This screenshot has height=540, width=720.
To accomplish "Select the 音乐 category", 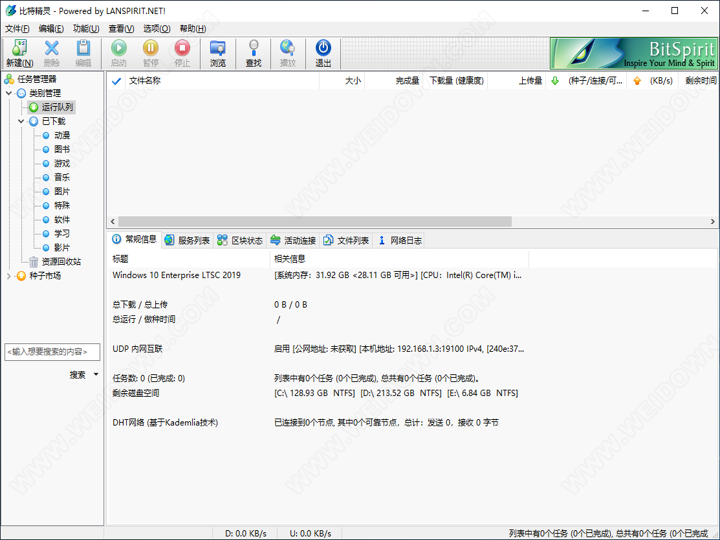I will (56, 177).
